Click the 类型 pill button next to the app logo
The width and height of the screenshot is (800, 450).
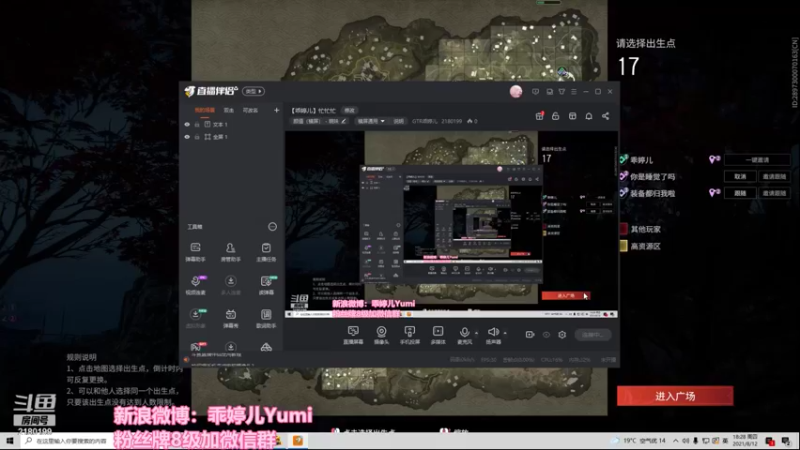(x=253, y=91)
